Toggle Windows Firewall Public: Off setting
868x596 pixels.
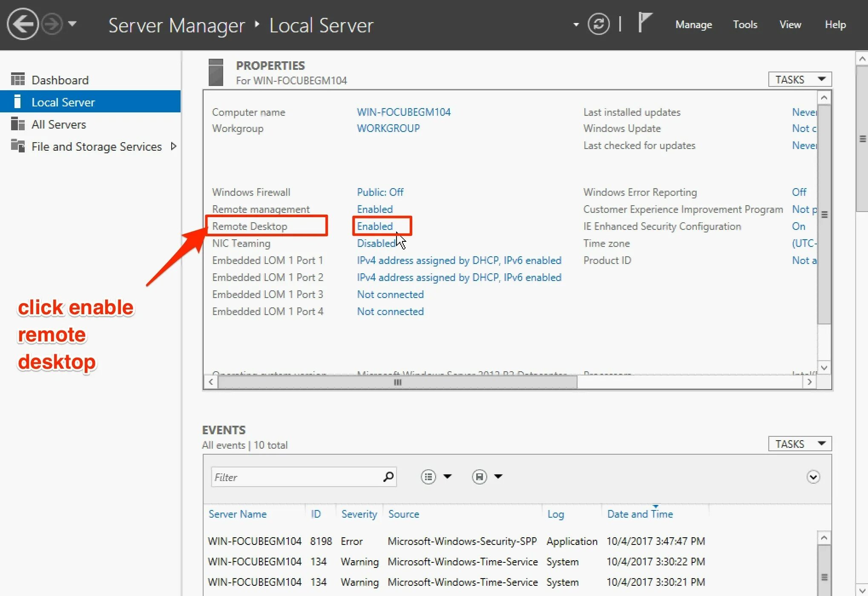[x=380, y=192]
